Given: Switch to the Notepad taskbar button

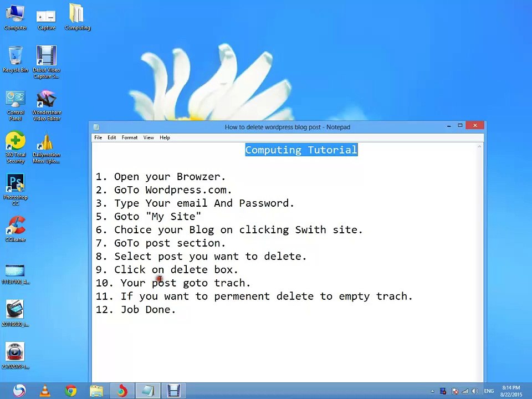Looking at the screenshot, I should point(148,391).
